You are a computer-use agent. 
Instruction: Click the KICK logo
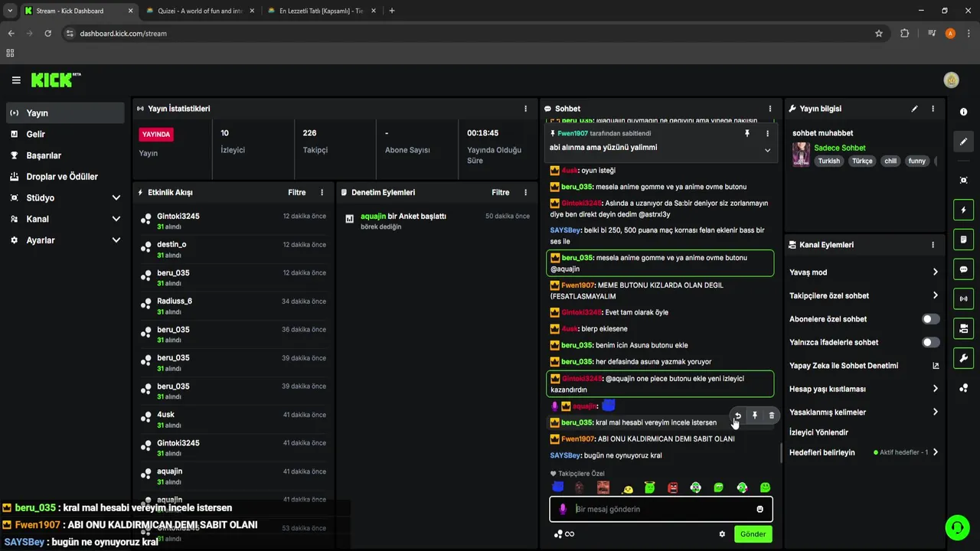(x=56, y=80)
